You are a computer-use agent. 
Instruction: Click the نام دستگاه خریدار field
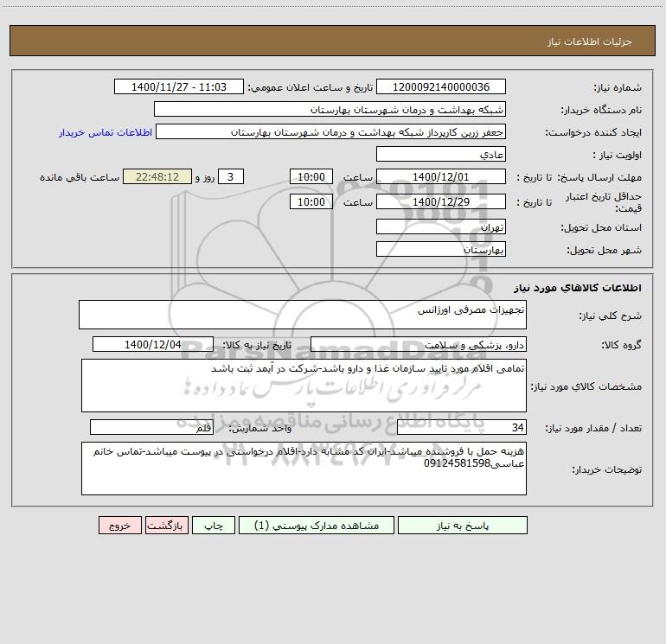tap(330, 110)
